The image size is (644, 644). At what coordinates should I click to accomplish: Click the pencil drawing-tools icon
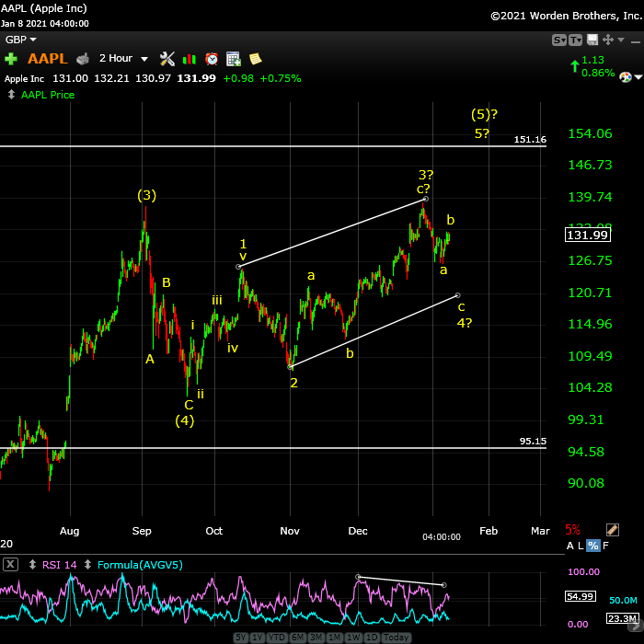click(x=613, y=530)
